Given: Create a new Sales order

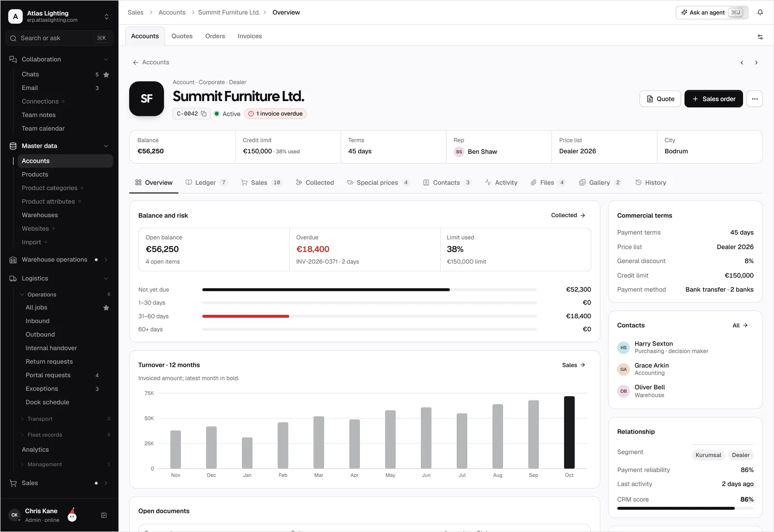Looking at the screenshot, I should coord(714,99).
